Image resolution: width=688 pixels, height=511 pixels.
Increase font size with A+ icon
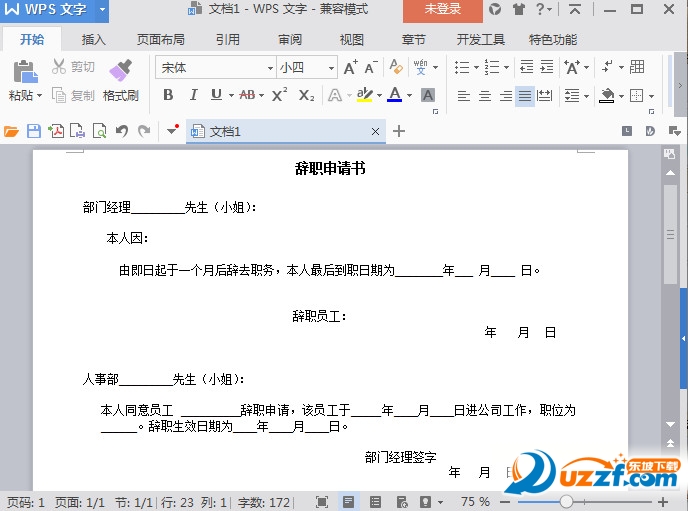point(351,68)
